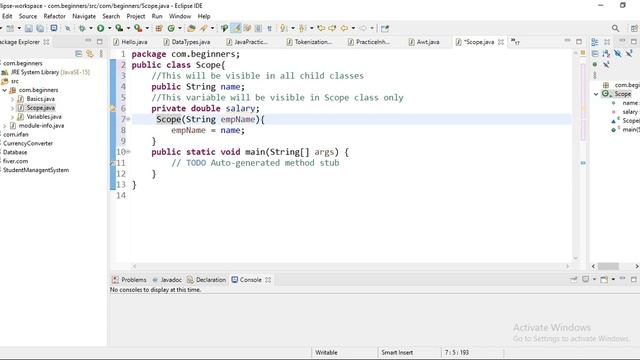Open the Run button dropdown arrow

(109, 28)
